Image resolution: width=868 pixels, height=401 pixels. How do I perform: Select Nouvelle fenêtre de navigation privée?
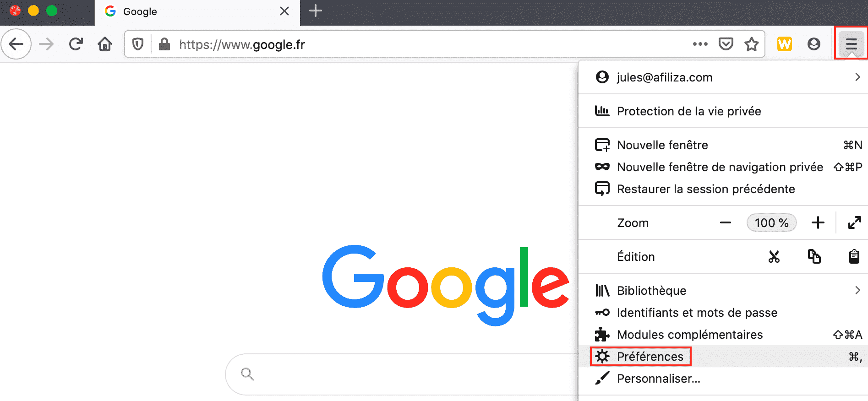pyautogui.click(x=720, y=167)
